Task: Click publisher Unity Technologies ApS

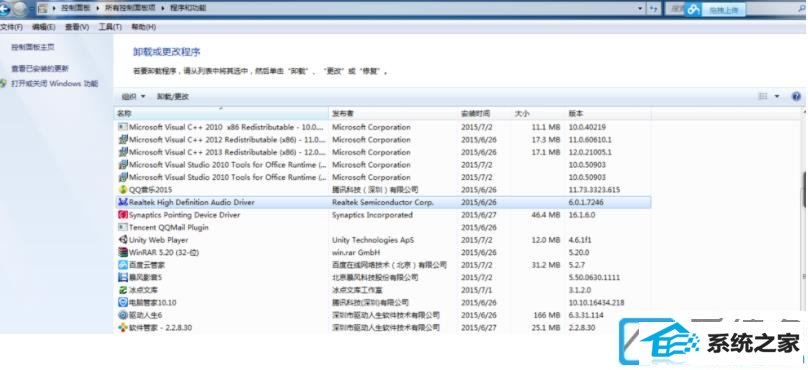Action: point(373,240)
